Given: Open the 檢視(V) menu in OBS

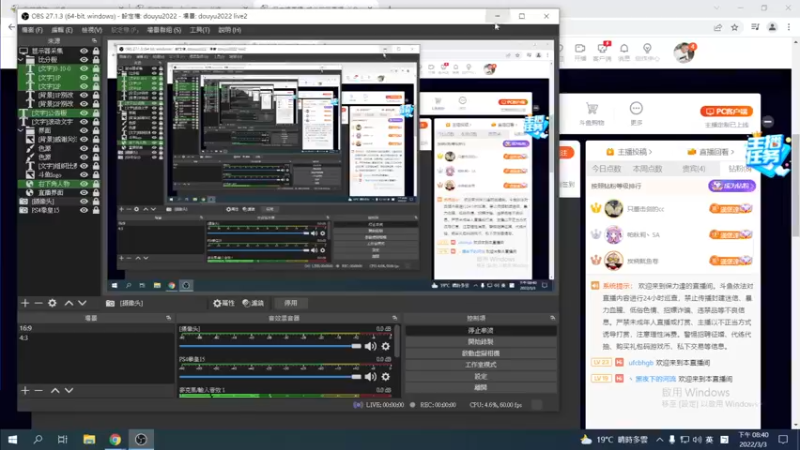Looking at the screenshot, I should pyautogui.click(x=92, y=30).
